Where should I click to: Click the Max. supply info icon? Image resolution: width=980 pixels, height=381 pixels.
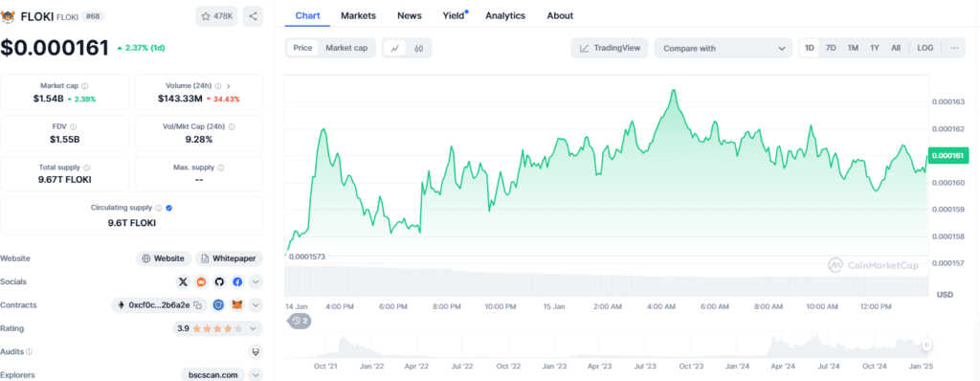click(x=221, y=168)
